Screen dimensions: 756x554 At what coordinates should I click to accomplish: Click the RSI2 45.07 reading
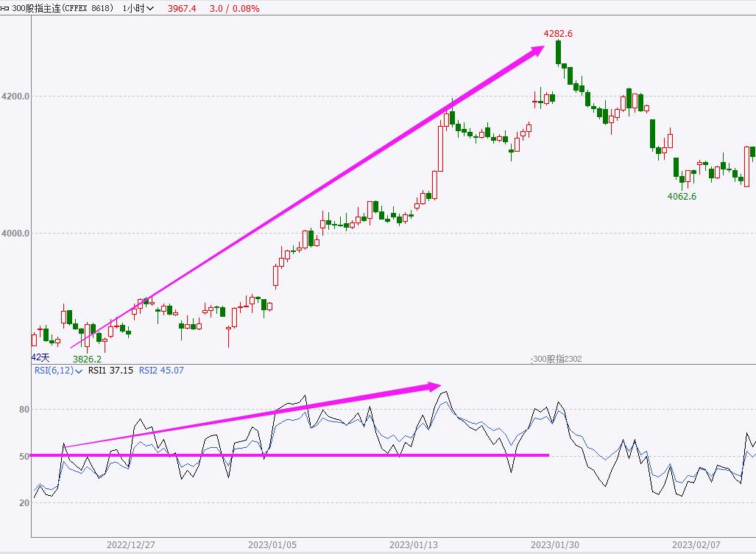click(x=161, y=371)
